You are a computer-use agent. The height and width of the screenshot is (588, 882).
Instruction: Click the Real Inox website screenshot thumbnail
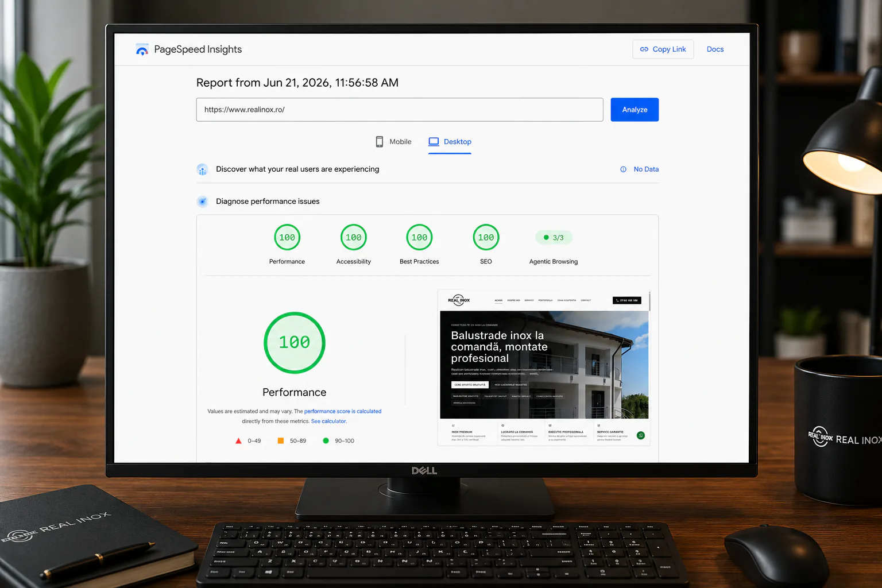544,367
